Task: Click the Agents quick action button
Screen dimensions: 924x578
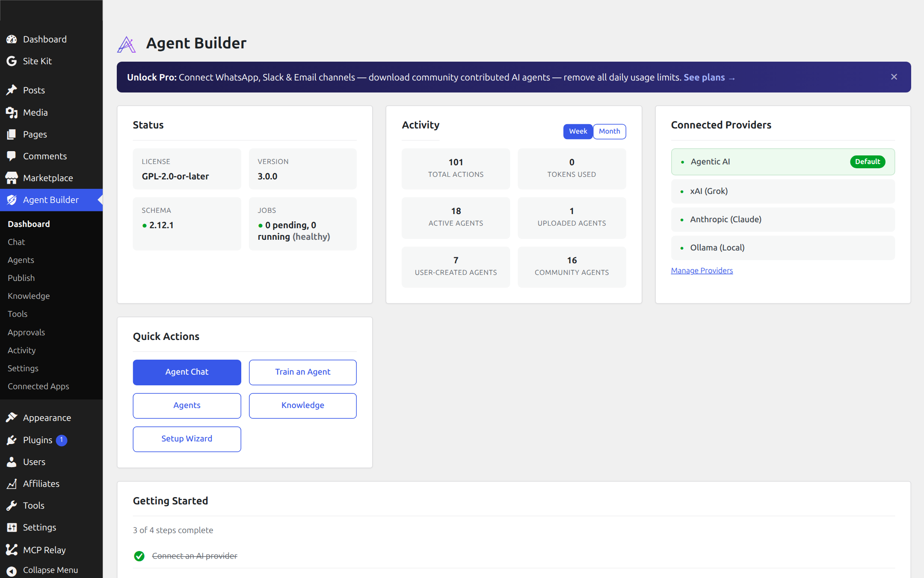Action: [x=187, y=405]
